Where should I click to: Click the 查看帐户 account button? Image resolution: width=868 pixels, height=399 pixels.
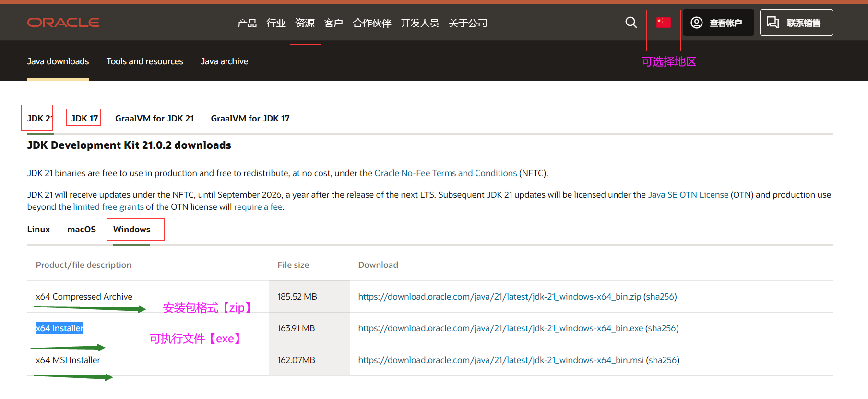pos(718,23)
